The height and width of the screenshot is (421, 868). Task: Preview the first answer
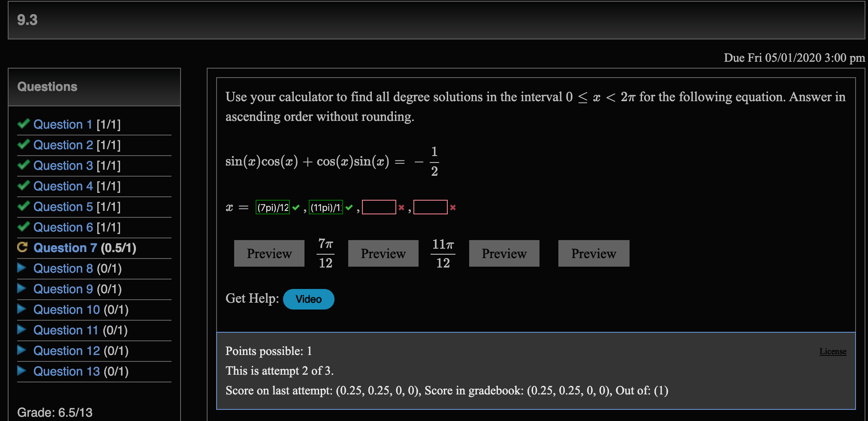[269, 253]
